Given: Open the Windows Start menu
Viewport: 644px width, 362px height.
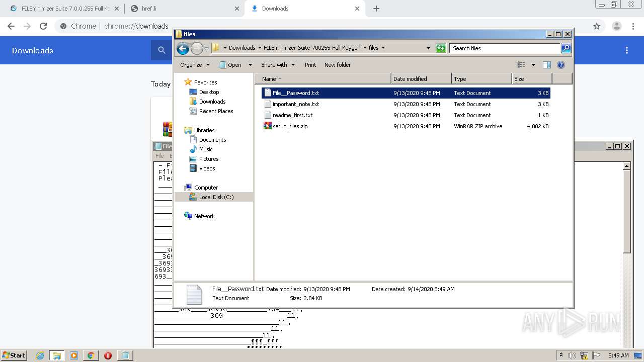Looking at the screenshot, I should [14, 355].
